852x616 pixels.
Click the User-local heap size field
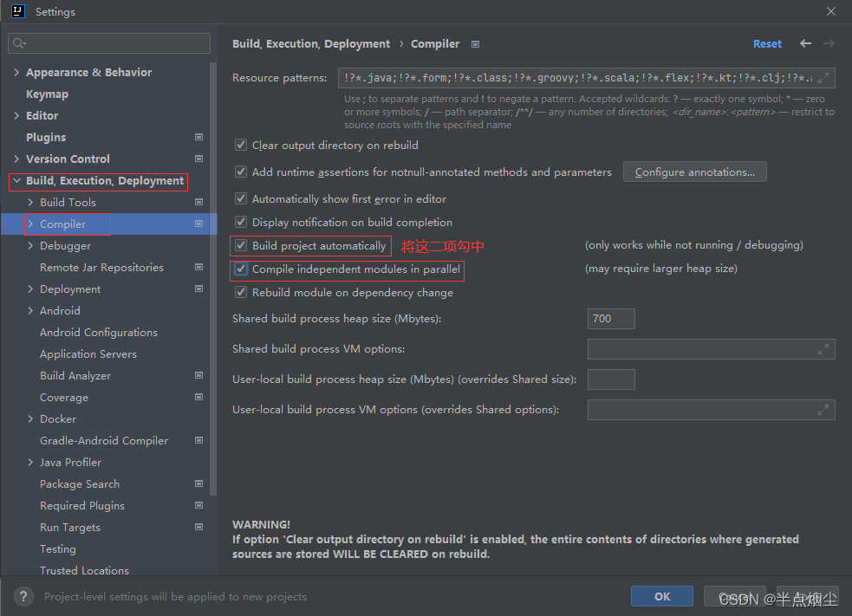coord(611,379)
